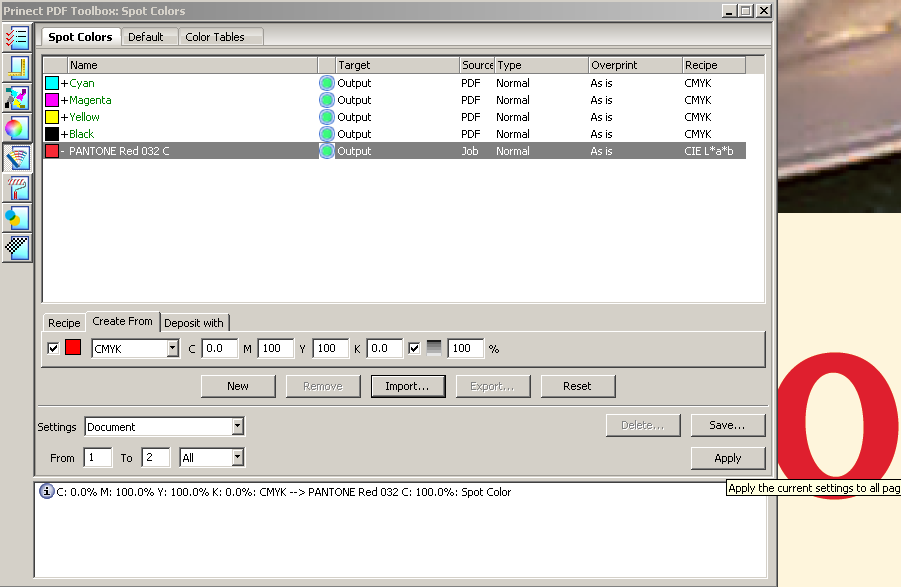Viewport: 901px width, 587px height.
Task: Click the Y value input field
Action: [330, 349]
